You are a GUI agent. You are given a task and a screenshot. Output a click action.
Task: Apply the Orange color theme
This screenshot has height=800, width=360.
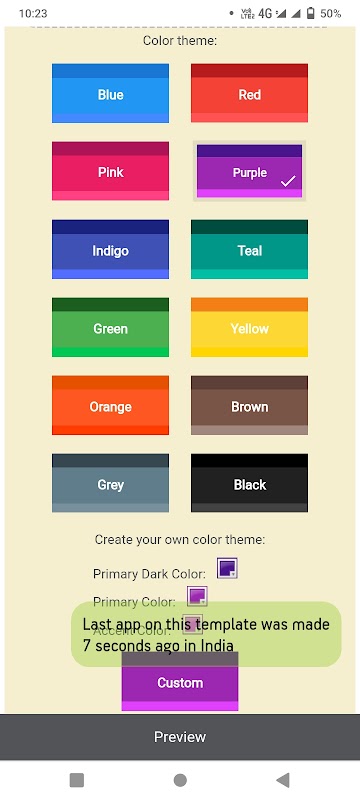[110, 405]
